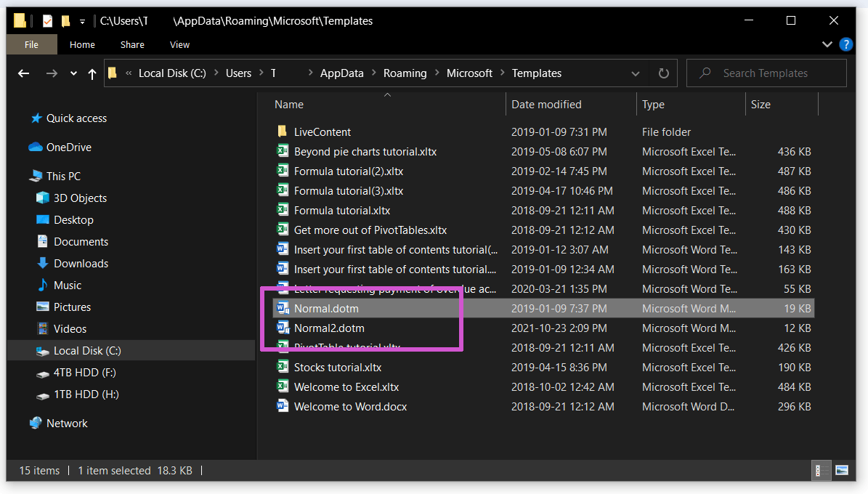Click Local Disk (C:) in address breadcrumb
Screen dimensions: 868x494
172,73
